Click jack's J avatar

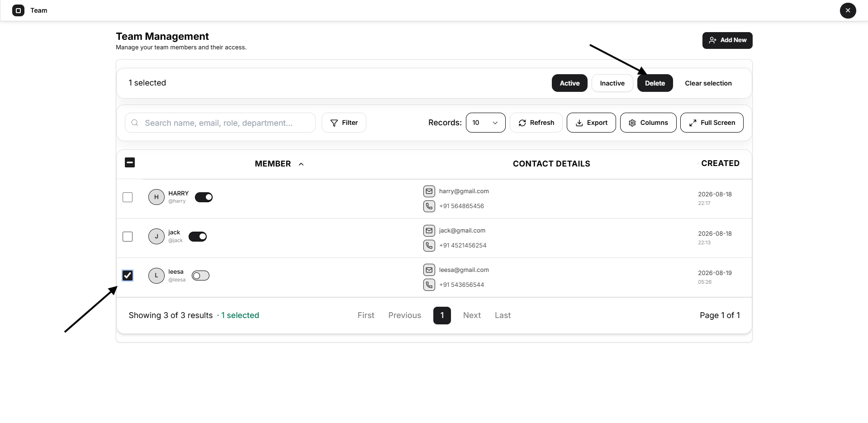157,236
